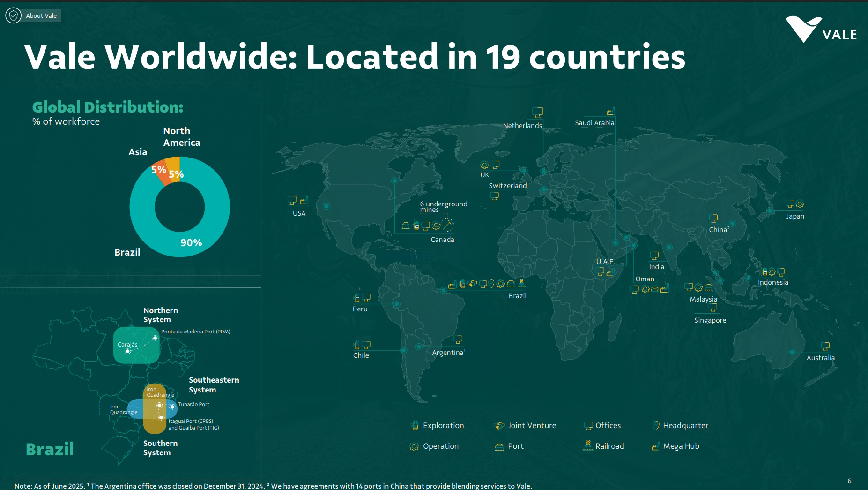
Task: Select the Headquarter pin icon in the legend
Action: [x=656, y=425]
